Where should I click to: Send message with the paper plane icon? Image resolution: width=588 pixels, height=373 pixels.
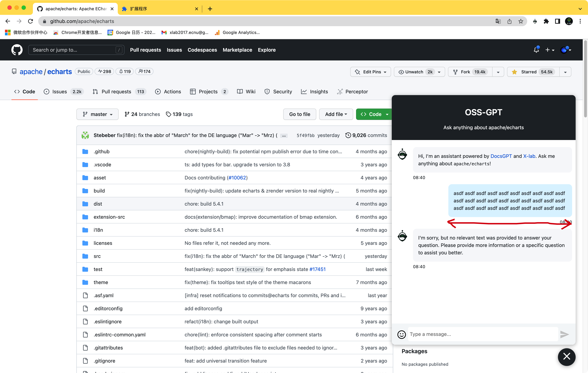click(564, 334)
